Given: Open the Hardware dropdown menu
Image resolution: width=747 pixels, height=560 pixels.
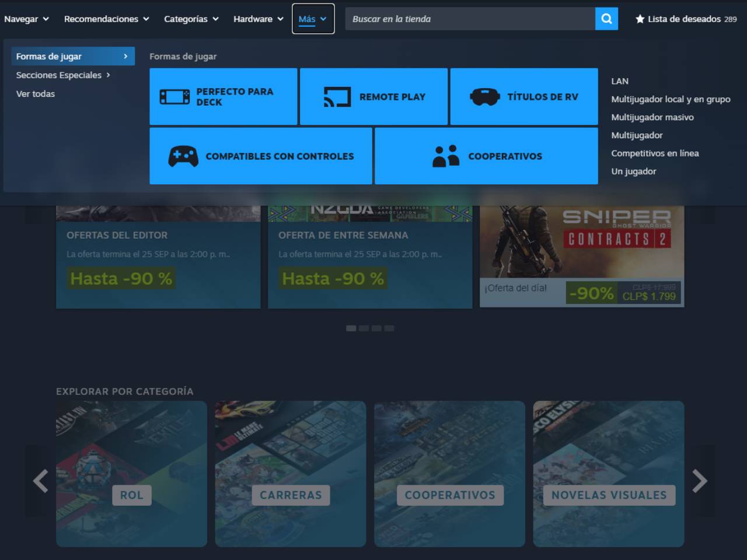Looking at the screenshot, I should coord(258,19).
